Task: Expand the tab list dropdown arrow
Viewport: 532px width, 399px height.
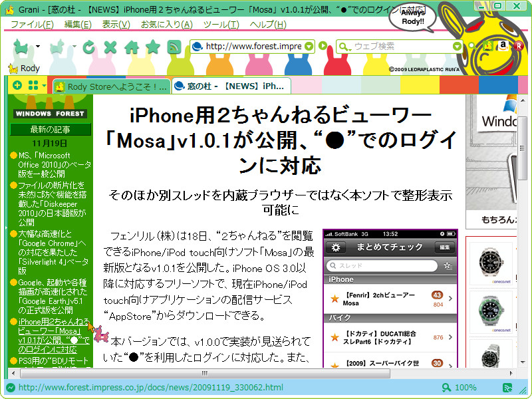Action: pos(44,86)
